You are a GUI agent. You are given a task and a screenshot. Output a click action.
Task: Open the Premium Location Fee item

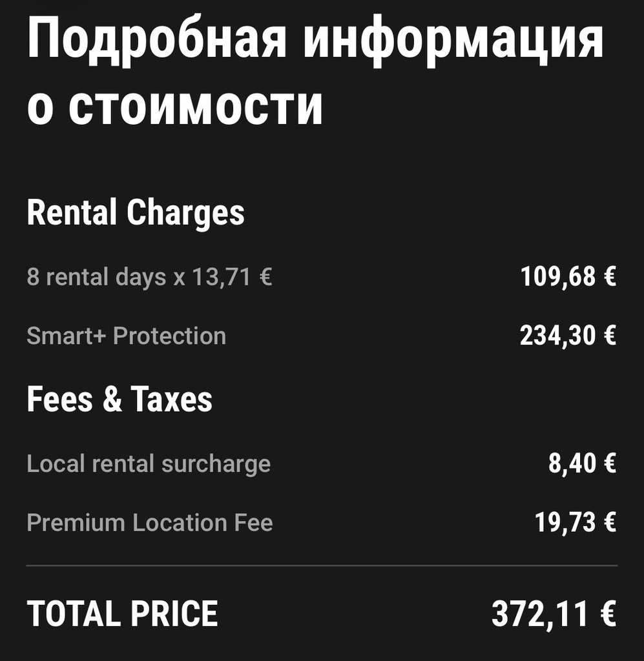[x=150, y=522]
